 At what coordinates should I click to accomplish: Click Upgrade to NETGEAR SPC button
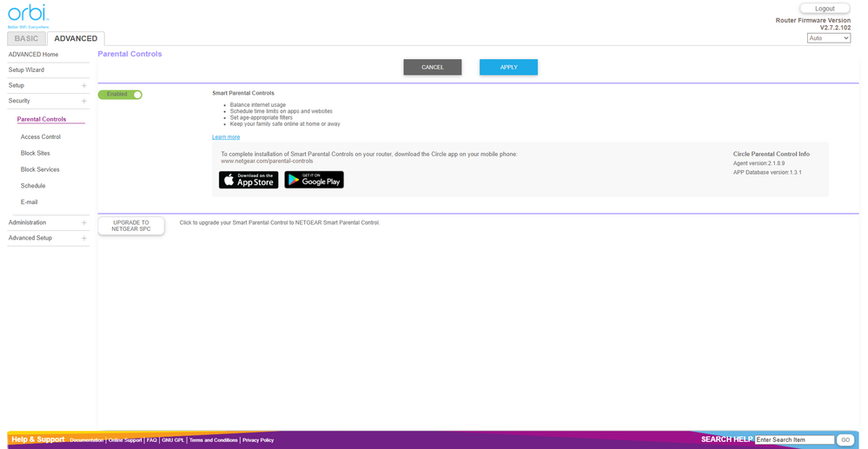131,226
